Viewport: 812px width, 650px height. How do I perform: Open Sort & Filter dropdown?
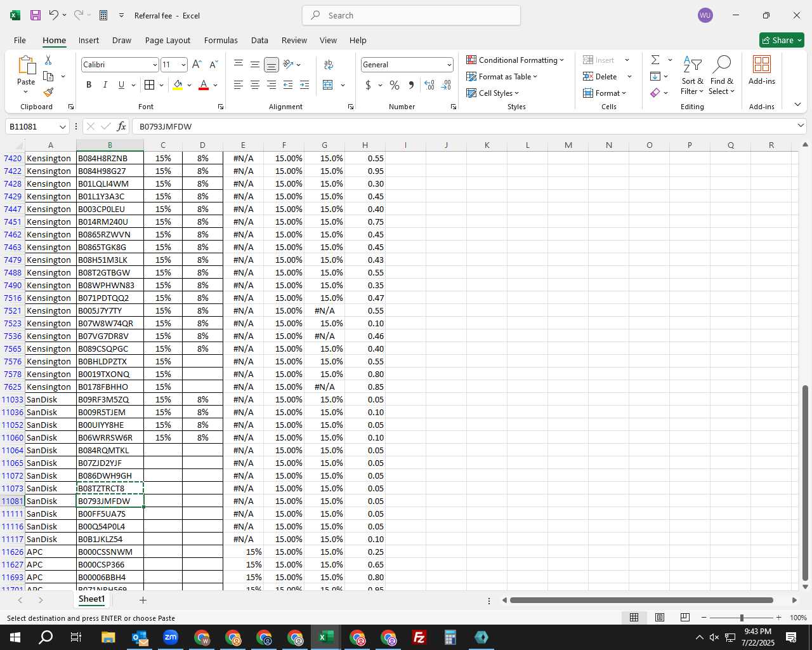point(692,75)
